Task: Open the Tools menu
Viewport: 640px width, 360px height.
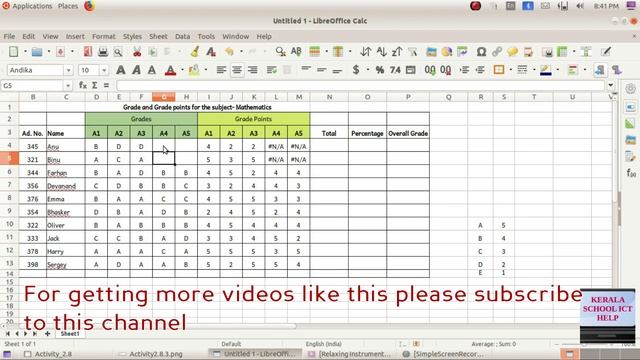Action: pyautogui.click(x=206, y=36)
